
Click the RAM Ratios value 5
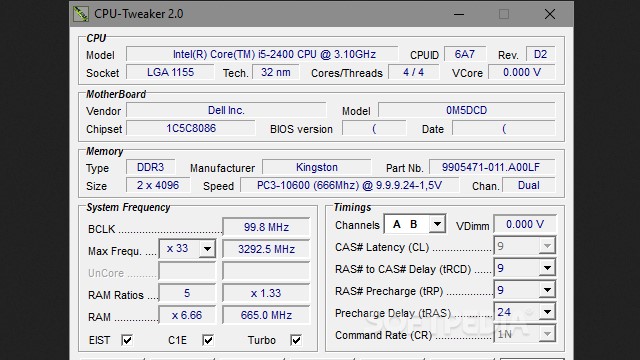[187, 293]
